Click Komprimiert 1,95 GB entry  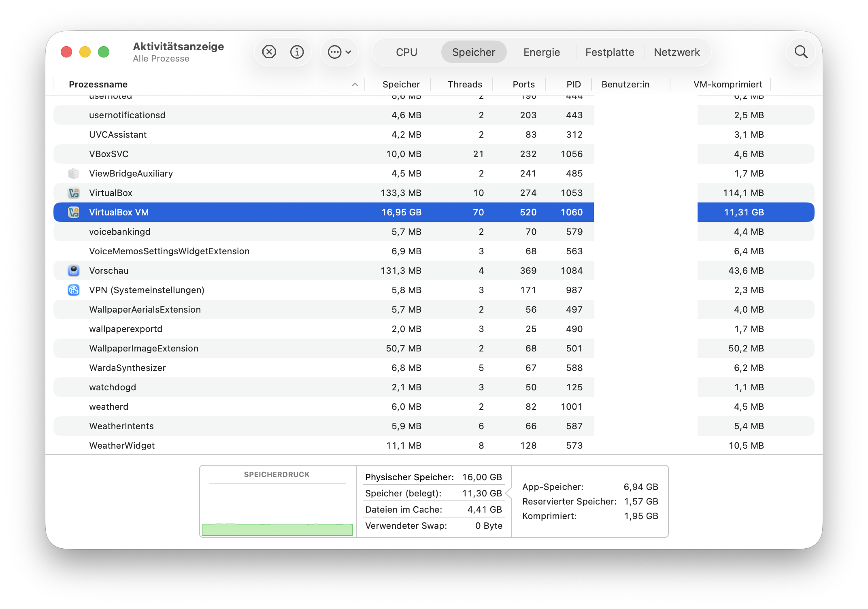590,516
